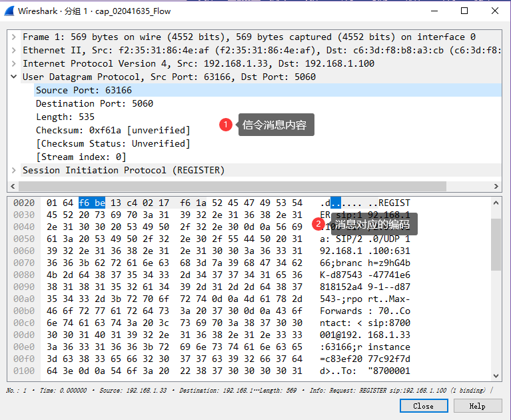Image resolution: width=511 pixels, height=420 pixels.
Task: Click the Frame 1: 569 bytes line
Action: [249, 37]
